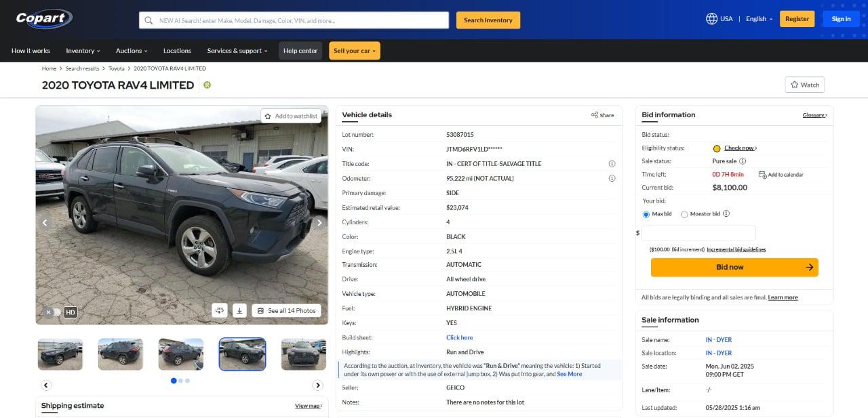The width and height of the screenshot is (868, 418).
Task: Select the third vehicle thumbnail
Action: (x=181, y=354)
